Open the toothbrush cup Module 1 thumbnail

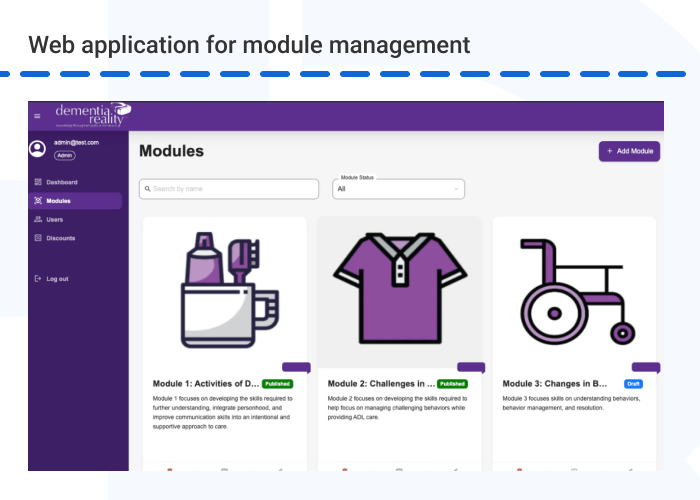click(x=225, y=290)
